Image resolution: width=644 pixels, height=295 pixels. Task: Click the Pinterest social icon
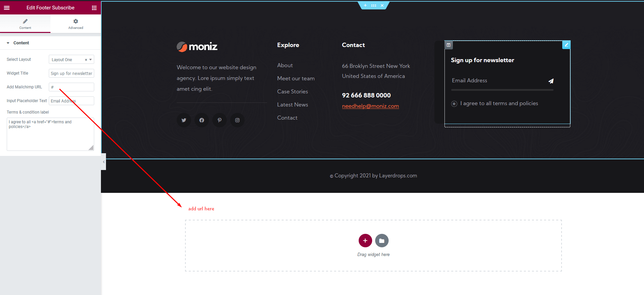point(219,120)
